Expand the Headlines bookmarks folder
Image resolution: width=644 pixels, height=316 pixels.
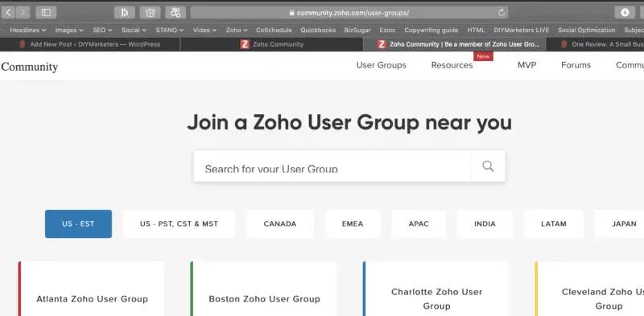click(x=28, y=30)
